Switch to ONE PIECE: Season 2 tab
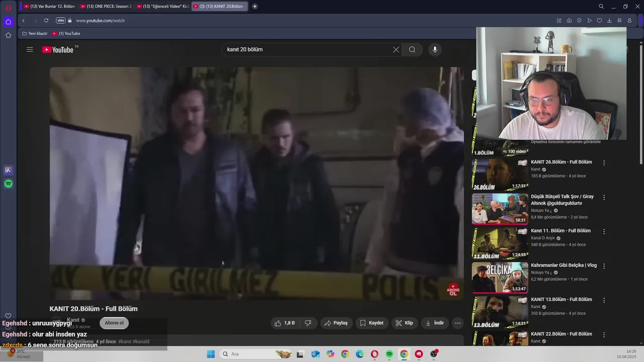The width and height of the screenshot is (644, 362). (x=105, y=7)
